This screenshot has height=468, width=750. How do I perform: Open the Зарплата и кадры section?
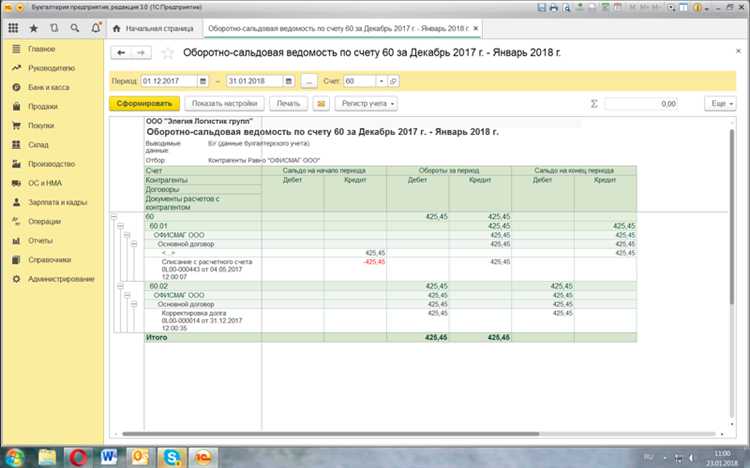pyautogui.click(x=58, y=202)
